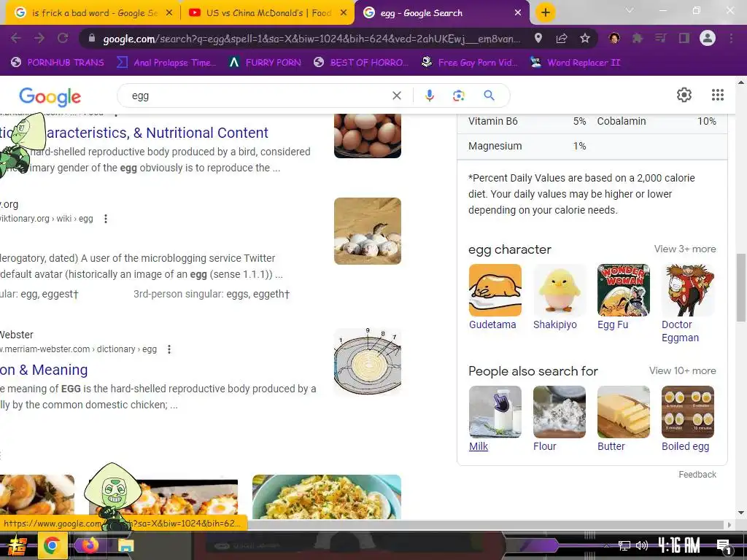Open the egg salad bowl image
The width and height of the screenshot is (747, 560).
coord(327,497)
